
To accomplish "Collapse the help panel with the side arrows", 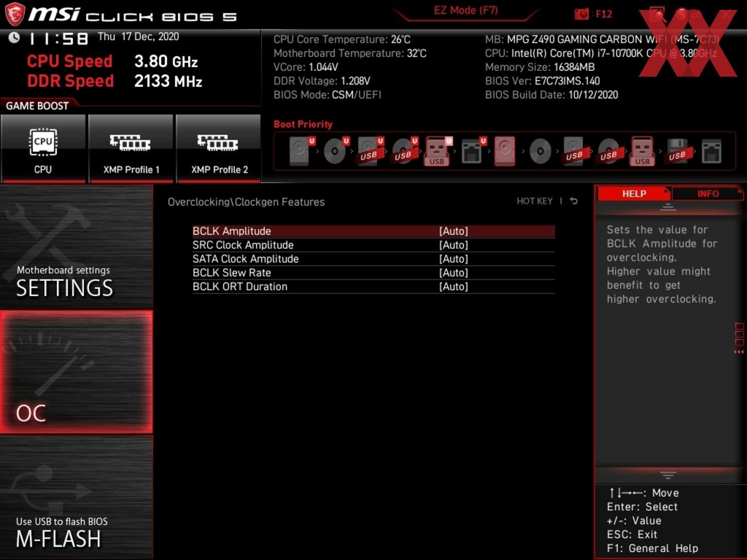I will (739, 352).
